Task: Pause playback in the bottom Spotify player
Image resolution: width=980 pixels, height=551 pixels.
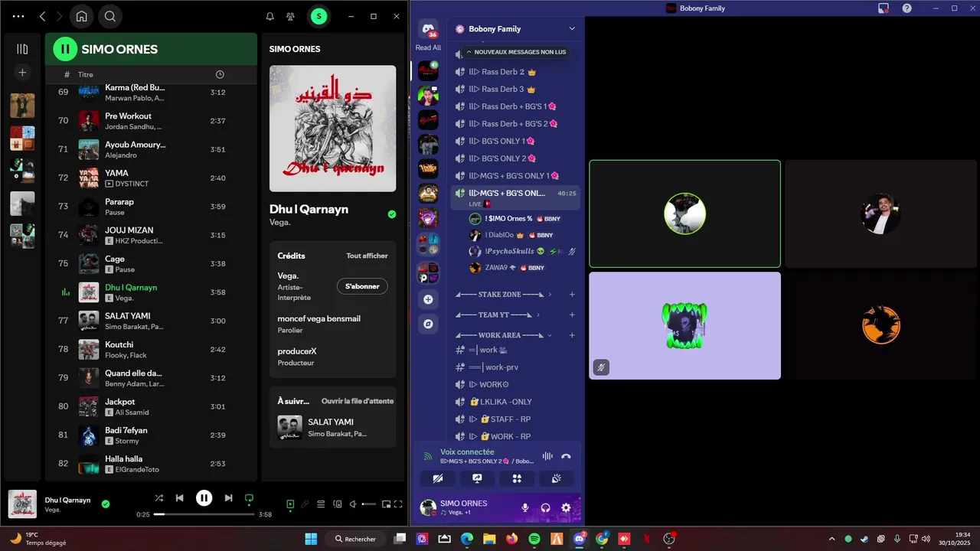Action: tap(204, 498)
